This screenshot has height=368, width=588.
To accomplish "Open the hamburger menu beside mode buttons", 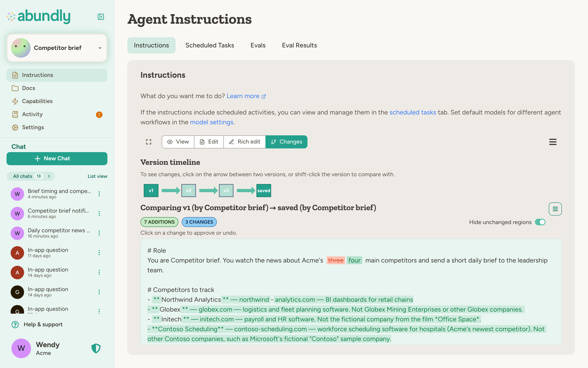I will tap(553, 142).
